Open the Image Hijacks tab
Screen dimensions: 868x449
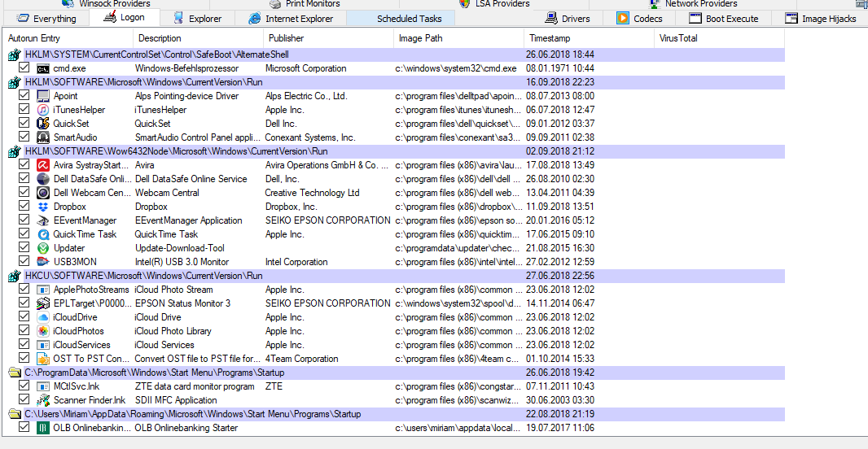coord(821,18)
